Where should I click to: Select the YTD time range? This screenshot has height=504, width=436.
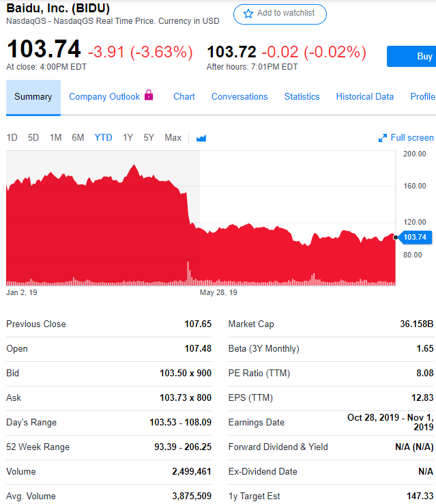[104, 138]
